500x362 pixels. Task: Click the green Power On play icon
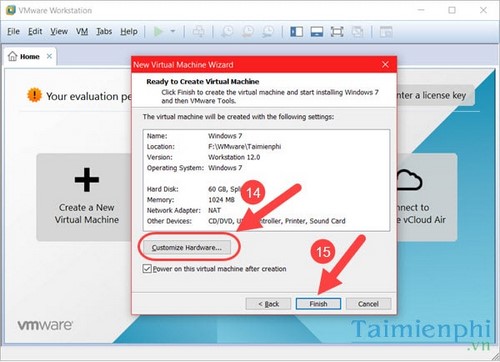pyautogui.click(x=158, y=31)
